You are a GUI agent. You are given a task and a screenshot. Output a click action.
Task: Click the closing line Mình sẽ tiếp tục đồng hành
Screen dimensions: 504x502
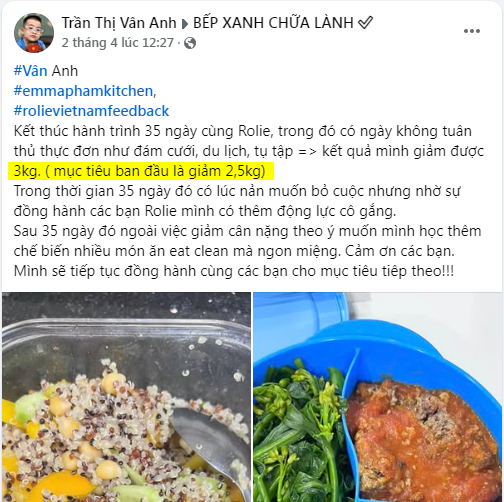point(234,271)
